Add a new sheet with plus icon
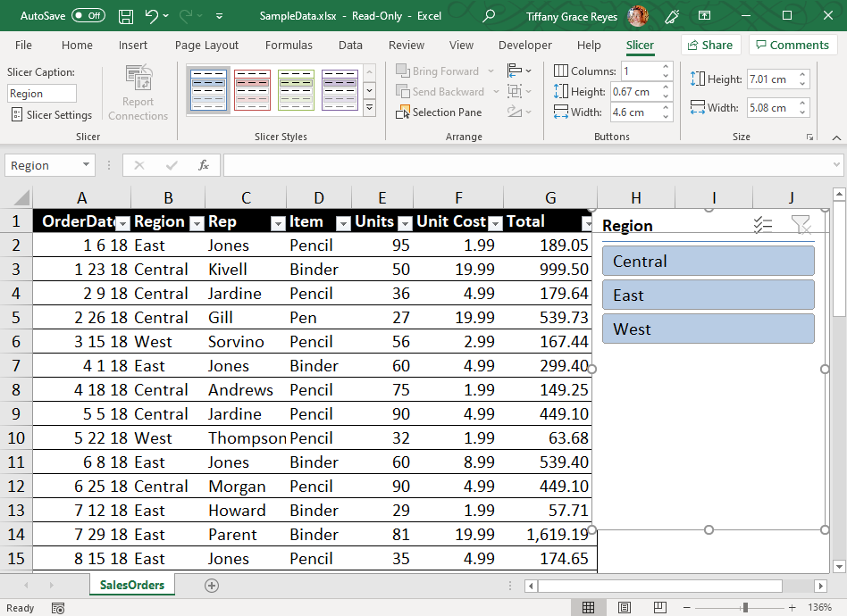Viewport: 847px width, 616px height. click(x=212, y=586)
